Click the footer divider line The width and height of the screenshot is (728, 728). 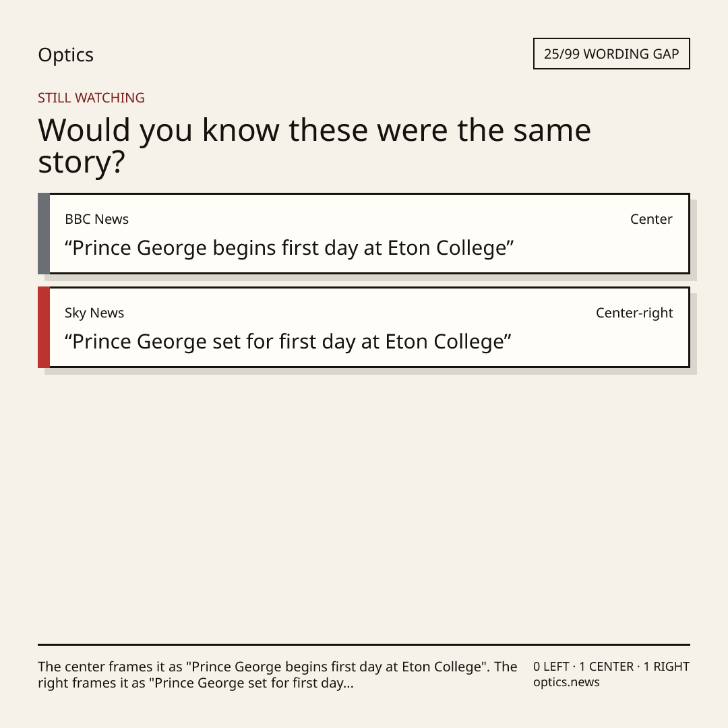tap(364, 644)
